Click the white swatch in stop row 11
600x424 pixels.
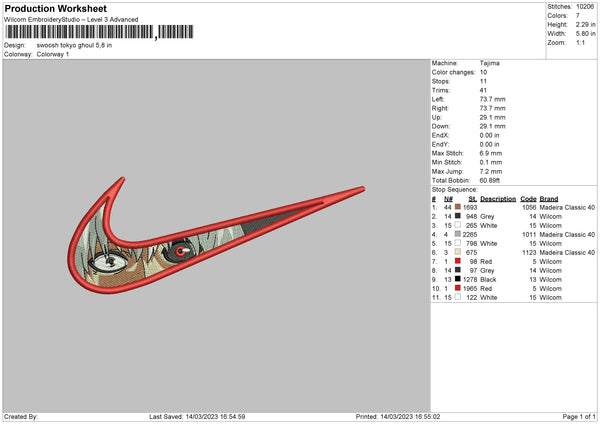(x=458, y=297)
